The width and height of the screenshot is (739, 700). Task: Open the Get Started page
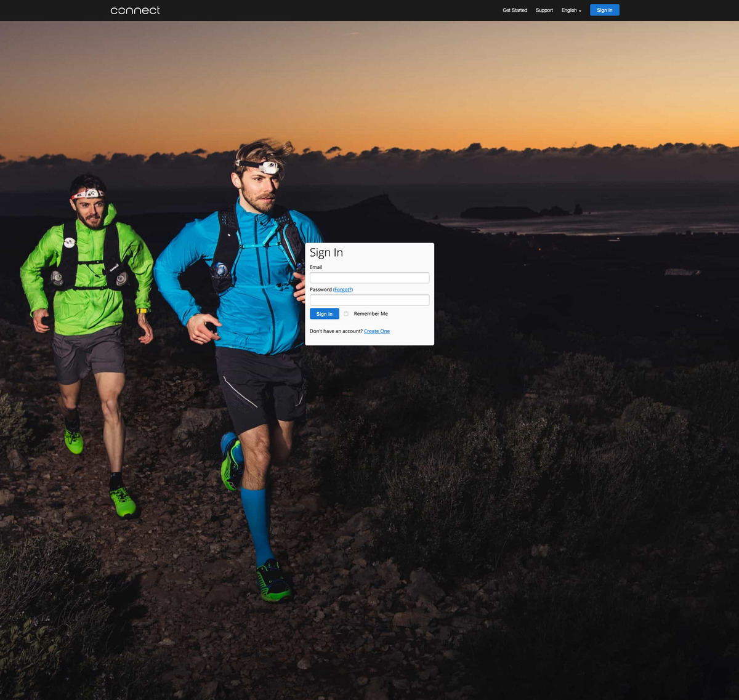coord(515,10)
